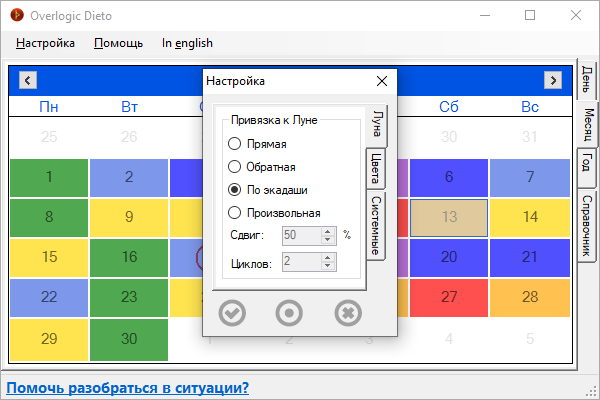The height and width of the screenshot is (400, 600).
Task: Select yellow day 29 in calendar
Action: click(49, 340)
